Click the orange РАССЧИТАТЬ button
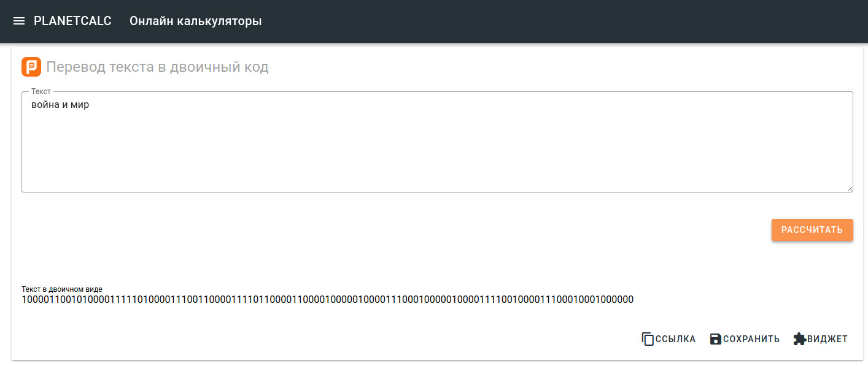Screen dimensions: 868x366 [x=812, y=230]
